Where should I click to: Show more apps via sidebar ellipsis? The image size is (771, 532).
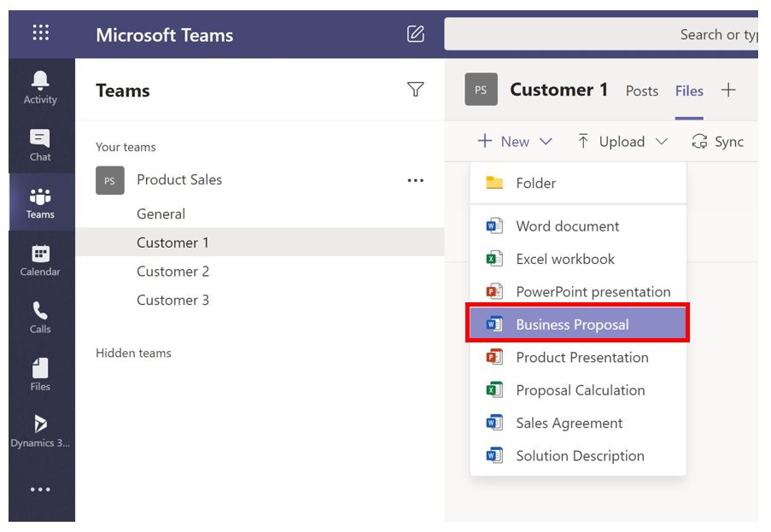coord(40,489)
